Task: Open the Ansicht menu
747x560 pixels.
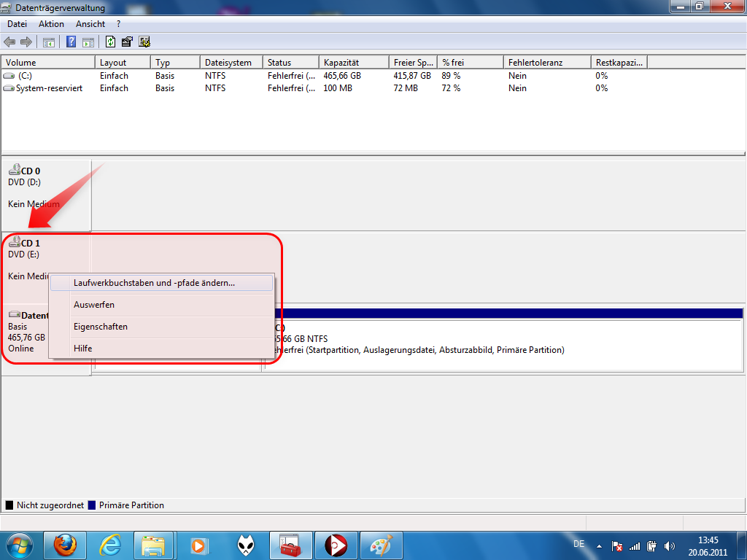Action: pyautogui.click(x=90, y=24)
